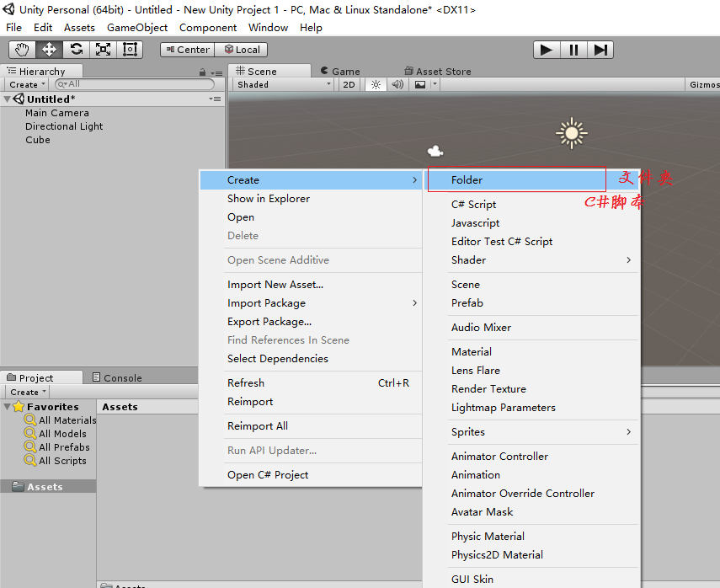Viewport: 720px width, 588px height.
Task: Toggle the Hierarchy panel lock icon
Action: (x=202, y=72)
